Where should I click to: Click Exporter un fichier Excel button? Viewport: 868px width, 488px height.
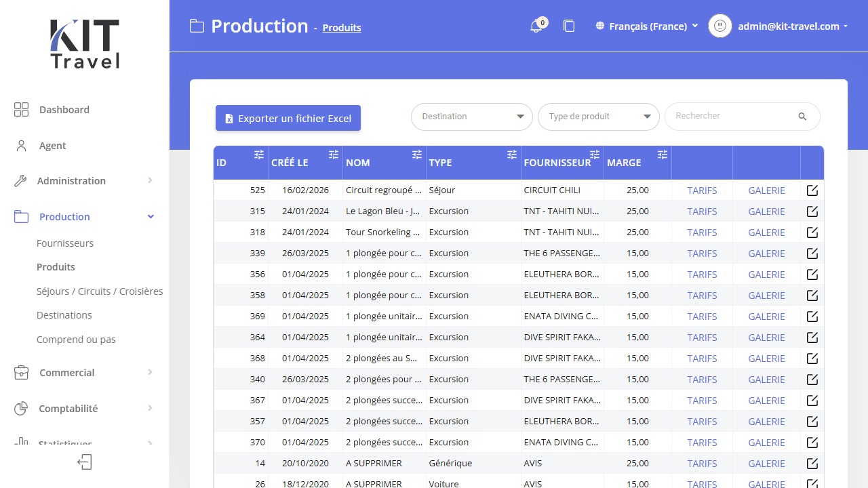pos(288,118)
